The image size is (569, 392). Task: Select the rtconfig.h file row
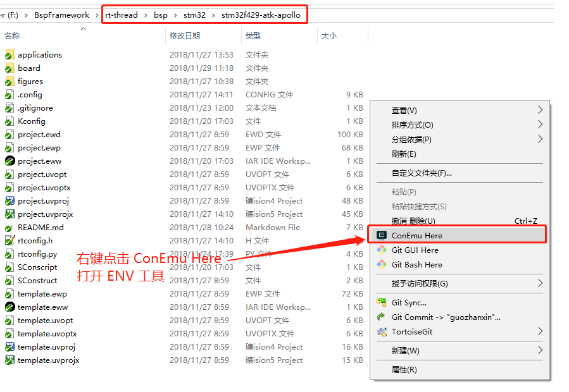coord(35,241)
